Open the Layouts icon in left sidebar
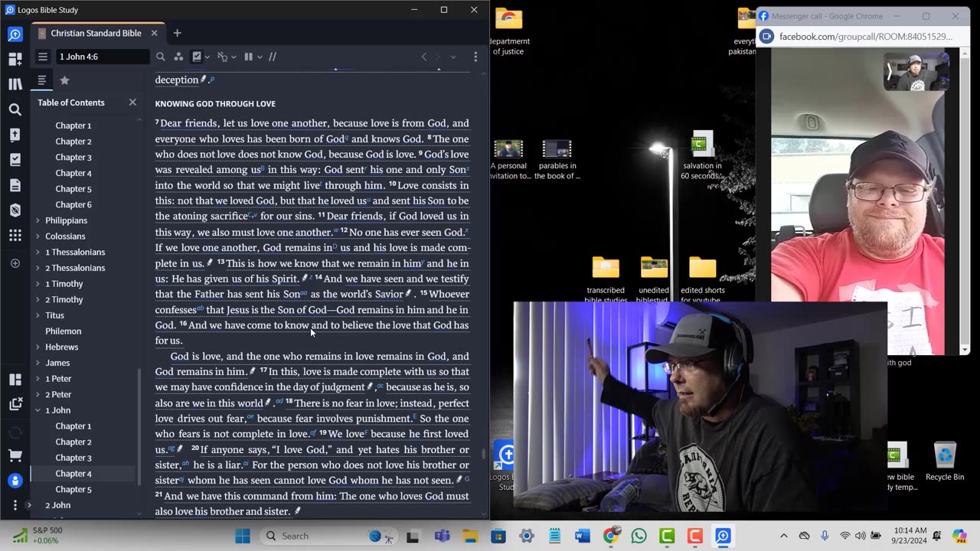Screen dimensions: 980x551 pyautogui.click(x=15, y=380)
